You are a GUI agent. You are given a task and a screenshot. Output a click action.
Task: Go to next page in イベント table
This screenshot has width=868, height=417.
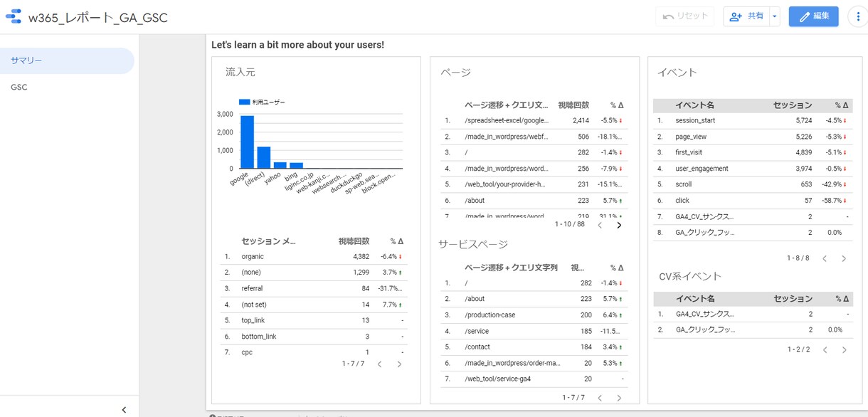[844, 258]
